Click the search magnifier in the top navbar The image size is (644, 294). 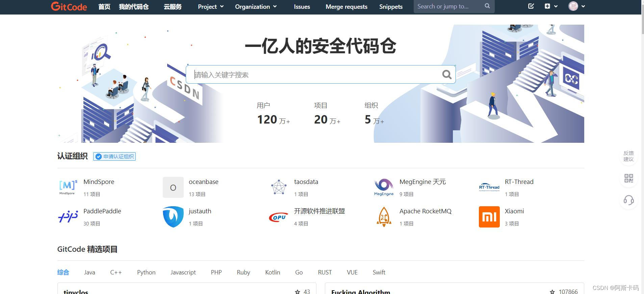pyautogui.click(x=487, y=6)
